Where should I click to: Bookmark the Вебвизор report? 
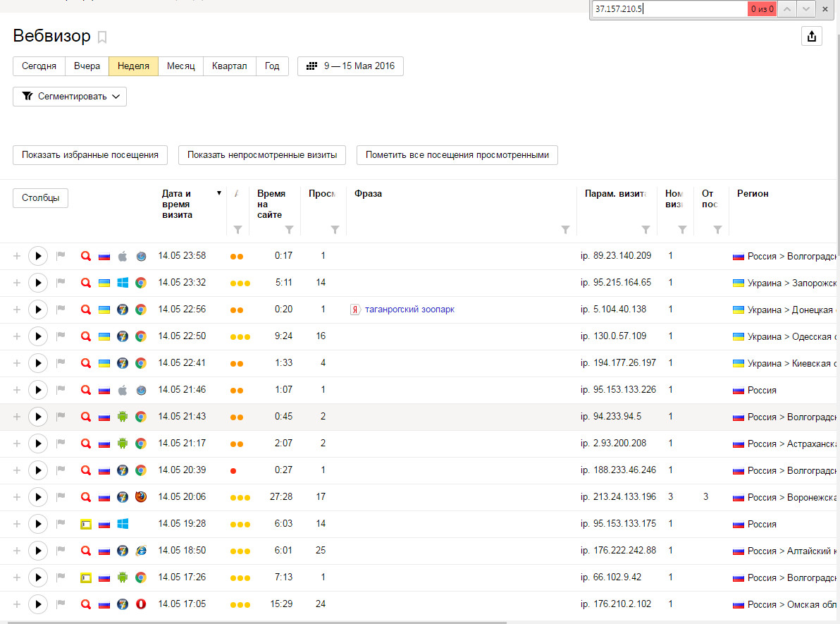pos(102,37)
